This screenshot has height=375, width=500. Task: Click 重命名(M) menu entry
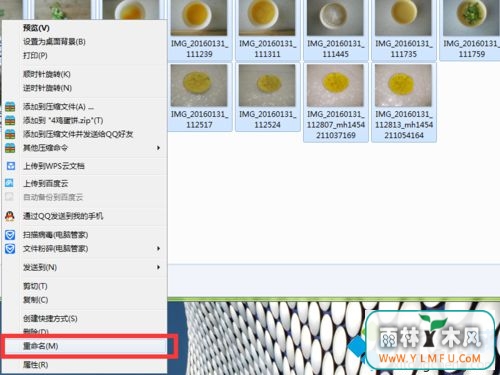40,346
